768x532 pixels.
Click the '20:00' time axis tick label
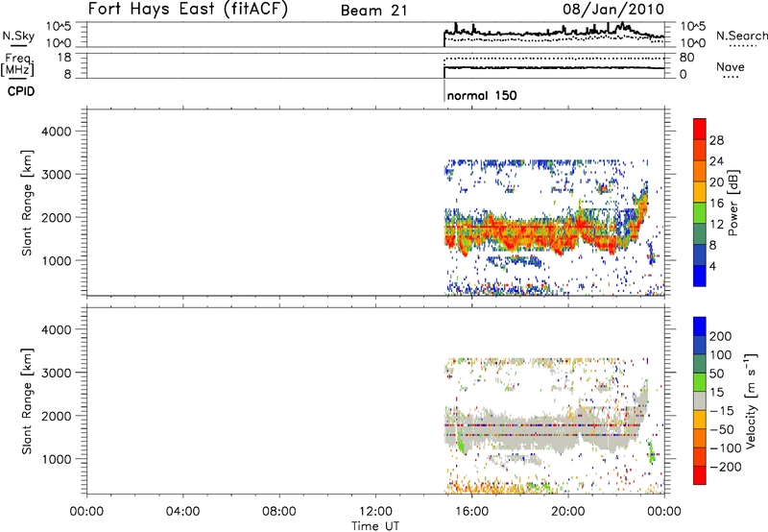(x=567, y=512)
